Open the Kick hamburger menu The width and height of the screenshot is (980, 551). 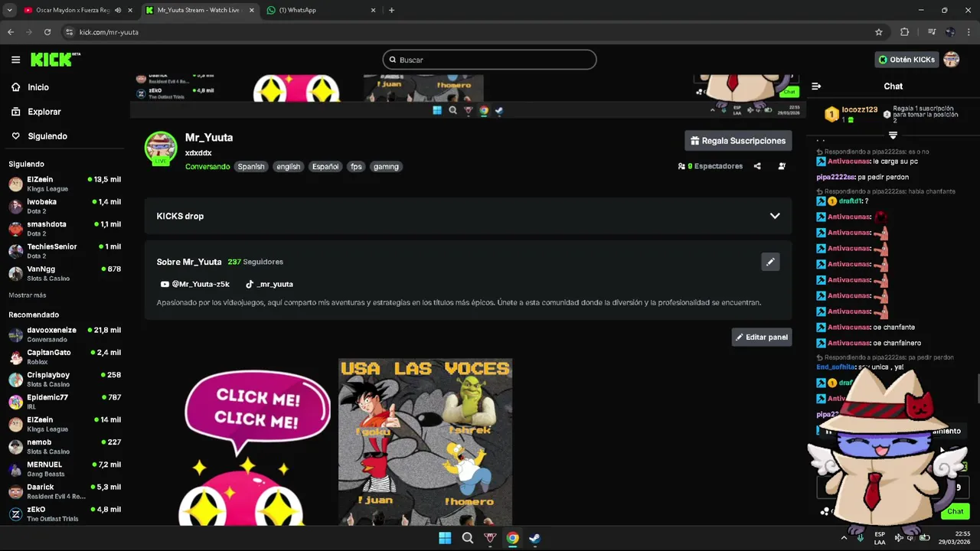point(15,60)
